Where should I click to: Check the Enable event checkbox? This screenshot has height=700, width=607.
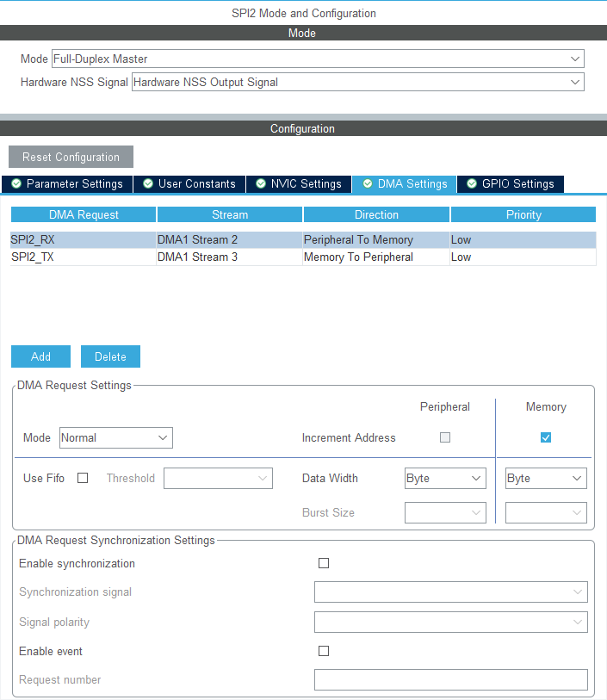tap(324, 651)
